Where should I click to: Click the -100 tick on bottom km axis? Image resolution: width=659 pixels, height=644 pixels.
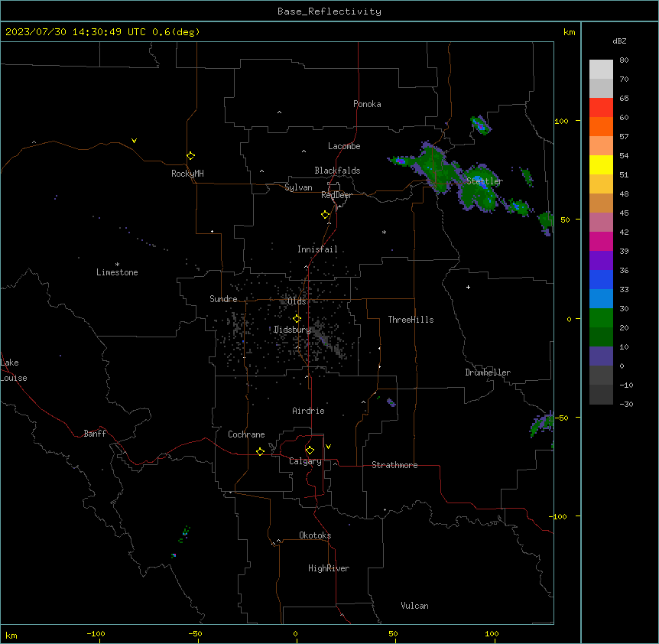point(96,634)
